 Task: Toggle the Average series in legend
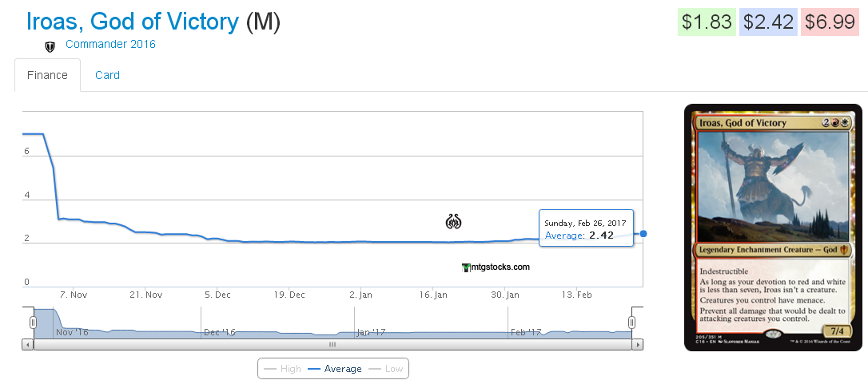(334, 369)
